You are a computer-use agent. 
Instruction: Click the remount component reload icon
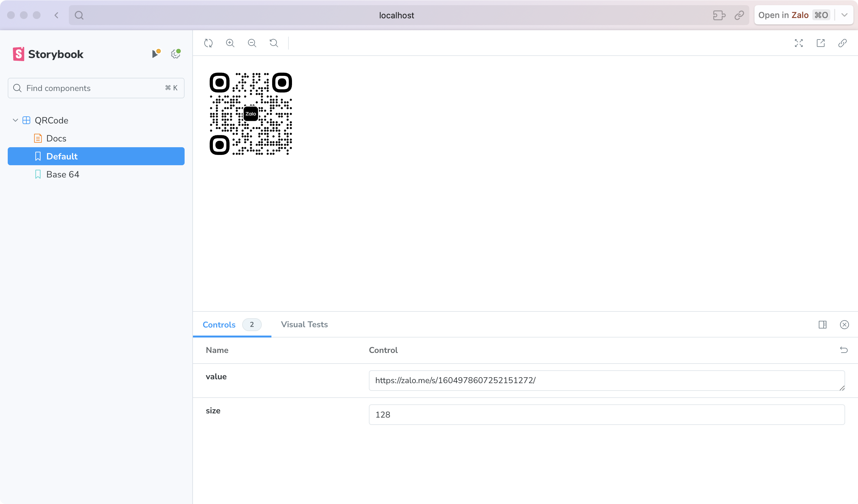point(208,43)
